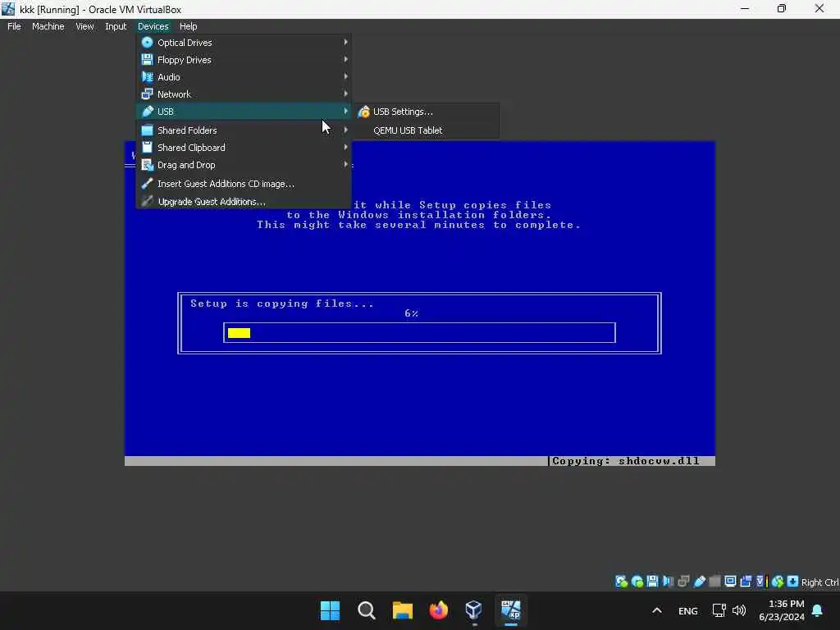The height and width of the screenshot is (630, 840).
Task: Open the taskbar volume control
Action: (x=739, y=610)
